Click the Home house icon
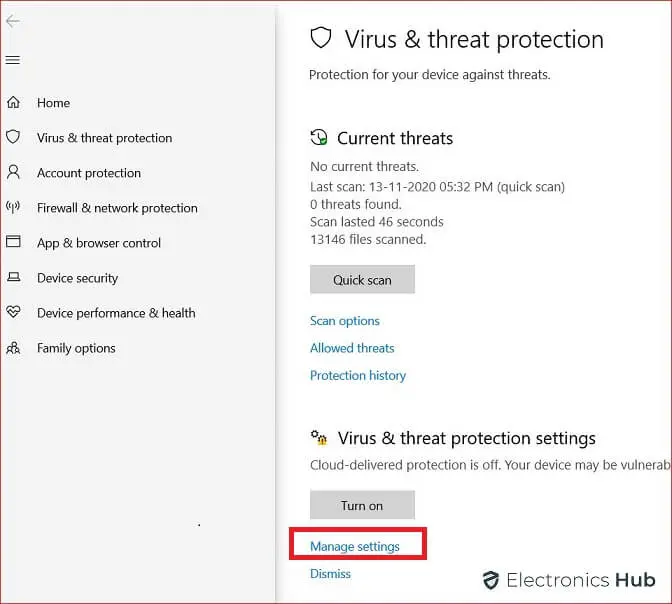 coord(13,102)
